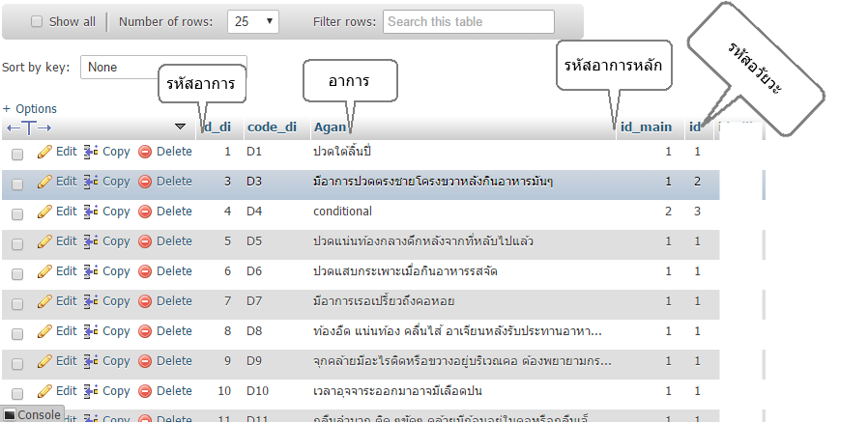
Task: Click the Copy icon in row D1
Action: click(90, 152)
